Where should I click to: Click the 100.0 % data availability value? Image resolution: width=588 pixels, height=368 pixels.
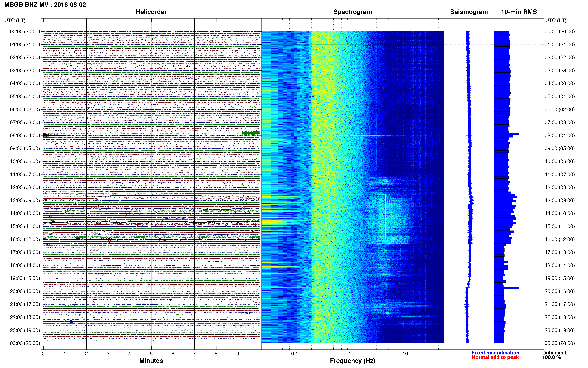(x=552, y=357)
